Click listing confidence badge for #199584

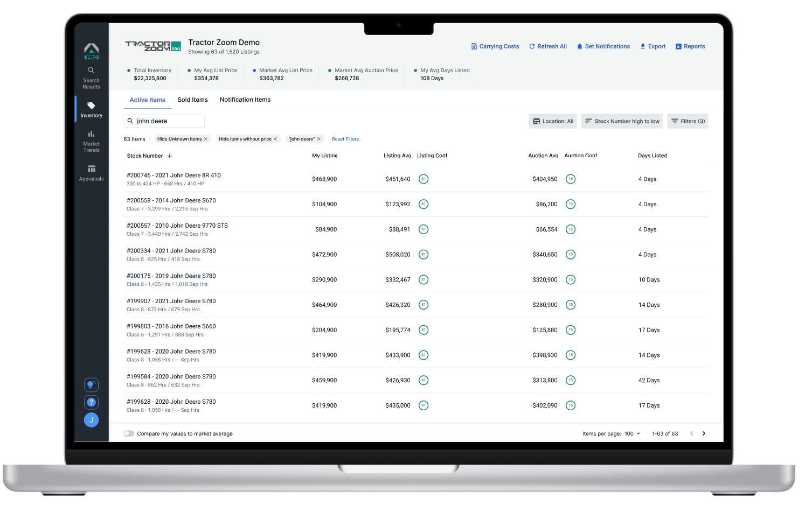point(424,380)
